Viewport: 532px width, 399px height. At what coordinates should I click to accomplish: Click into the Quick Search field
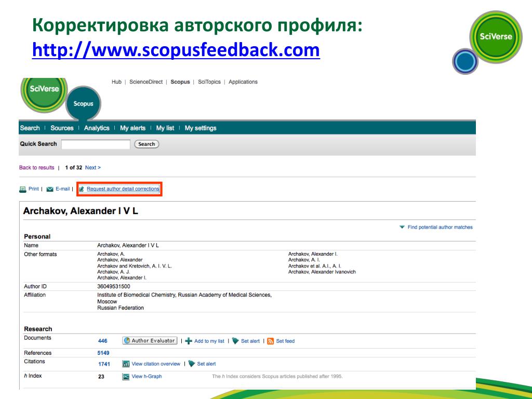(x=96, y=144)
